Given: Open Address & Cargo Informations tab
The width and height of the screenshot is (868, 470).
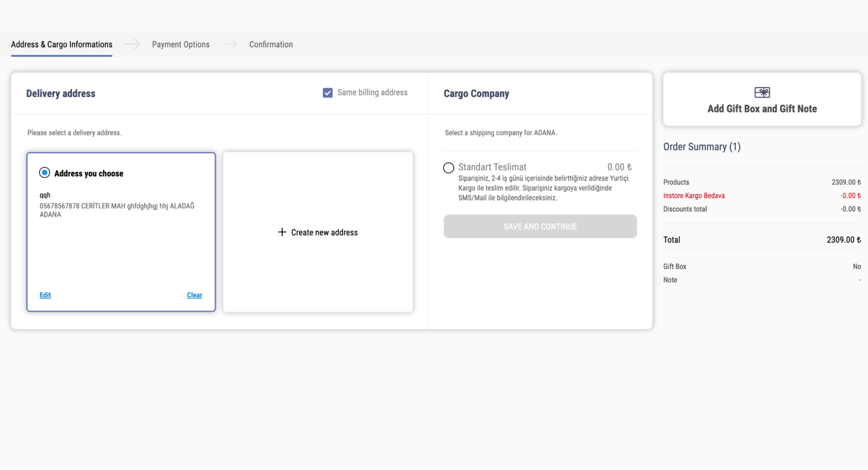Looking at the screenshot, I should [x=62, y=44].
